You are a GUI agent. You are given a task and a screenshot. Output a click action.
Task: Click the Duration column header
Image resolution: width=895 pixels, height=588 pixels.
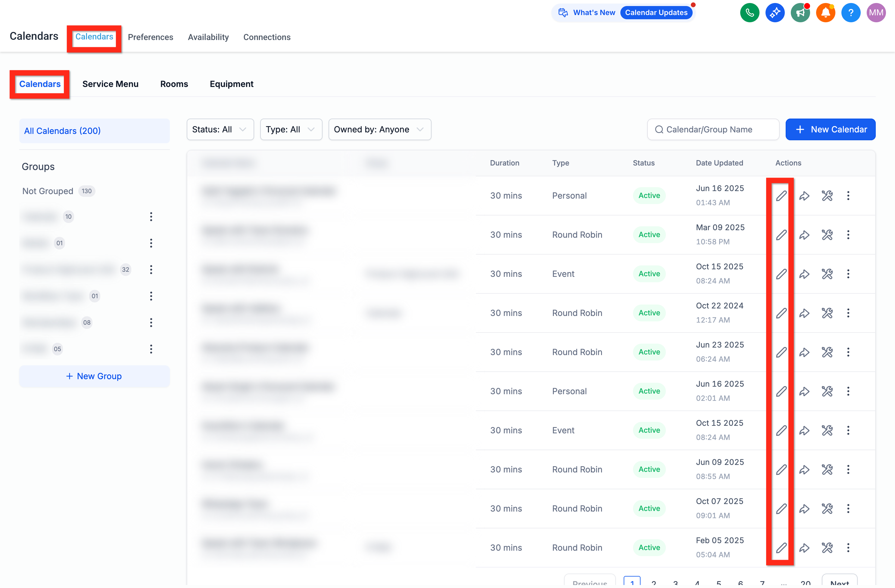click(505, 163)
